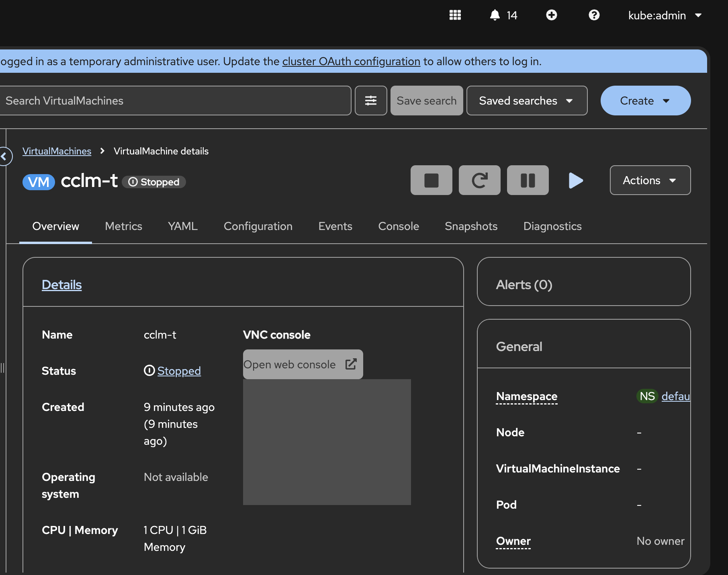Viewport: 728px width, 575px height.
Task: Expand the kube:admin user dropdown
Action: click(665, 15)
